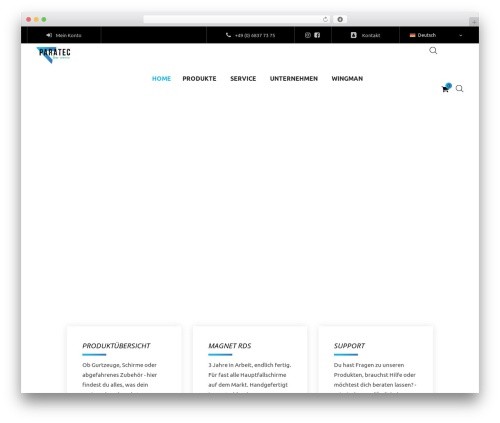Open the Kontakt link
The image size is (500, 423).
[x=371, y=35]
